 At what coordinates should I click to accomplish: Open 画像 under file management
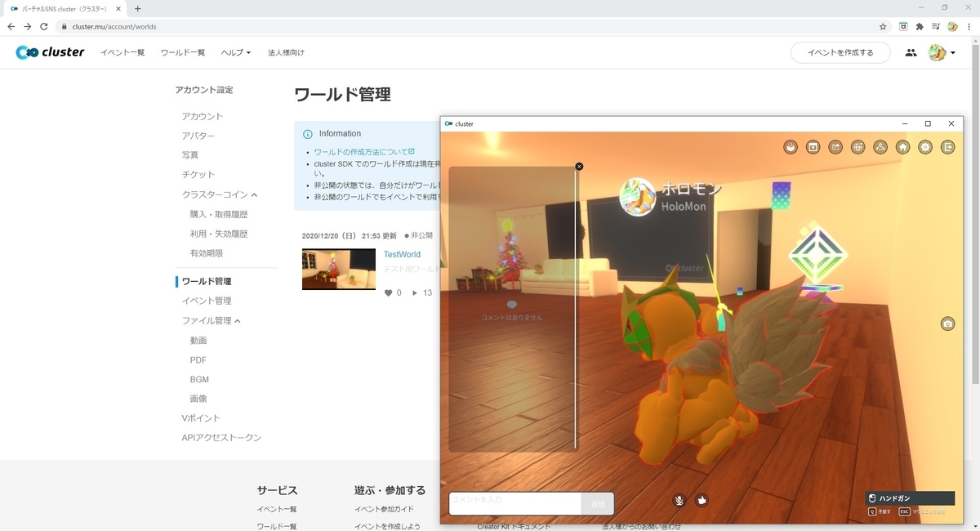pos(198,399)
